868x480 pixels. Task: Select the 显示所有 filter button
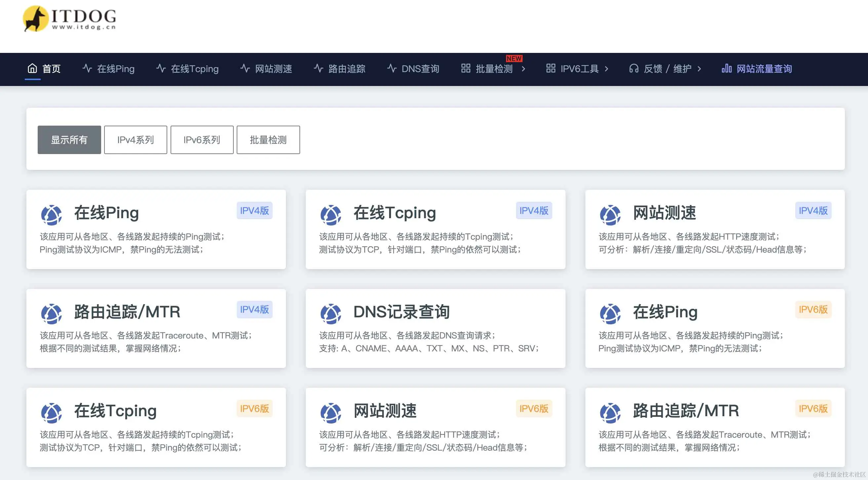tap(69, 140)
